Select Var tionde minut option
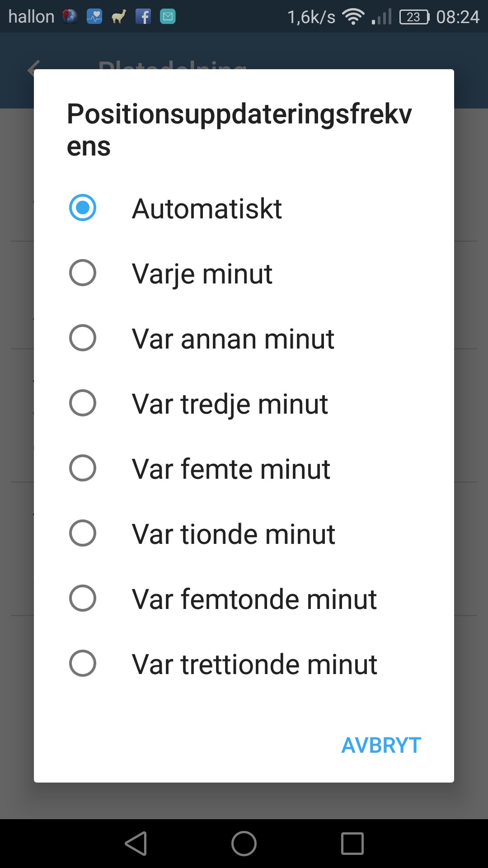The image size is (488, 868). (83, 533)
